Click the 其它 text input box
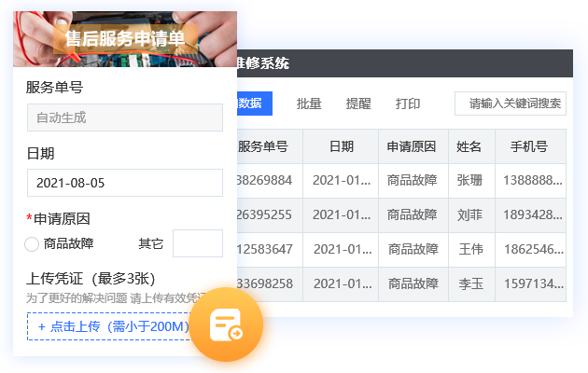 [x=197, y=243]
